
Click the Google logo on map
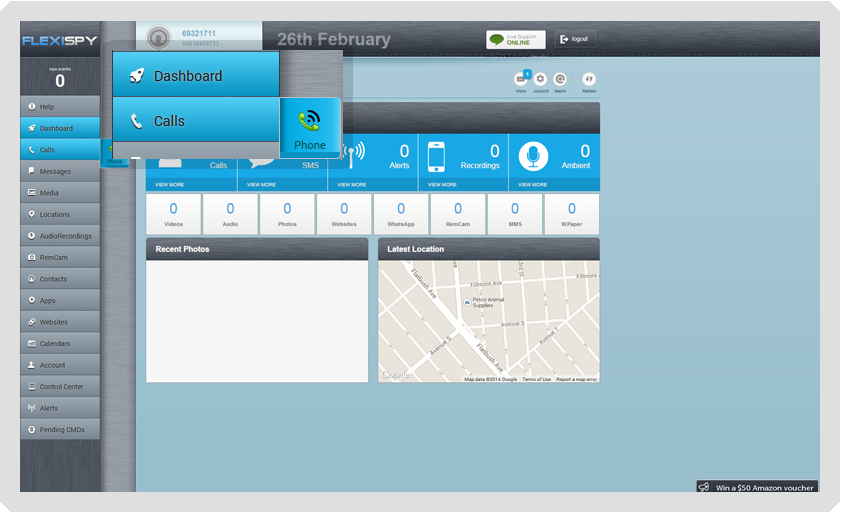pyautogui.click(x=396, y=375)
